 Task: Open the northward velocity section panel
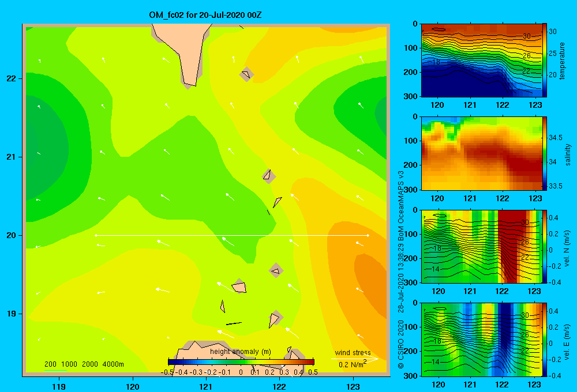tap(481, 246)
